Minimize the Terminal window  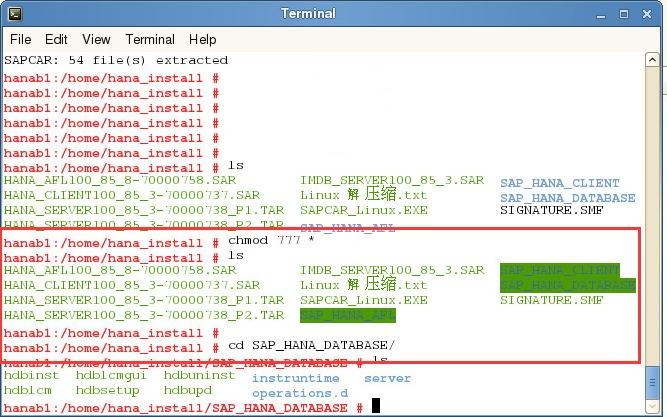(601, 15)
